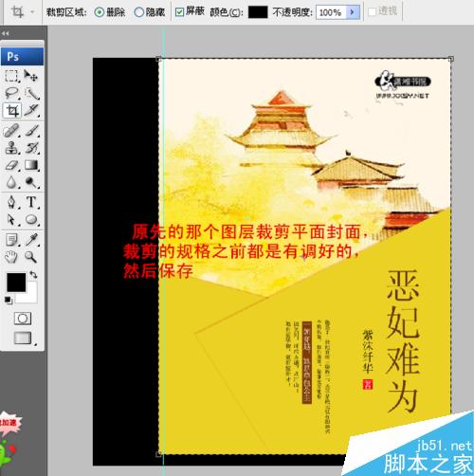Select the Path Selection tool
This screenshot has height=476, width=474.
(x=11, y=220)
